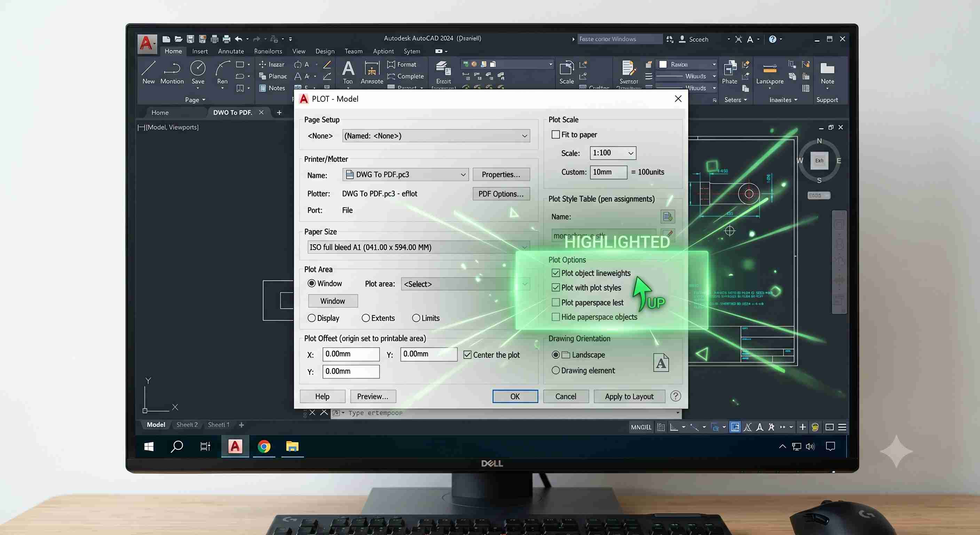Uncheck Plot object lineweights
This screenshot has height=535, width=980.
(x=555, y=273)
